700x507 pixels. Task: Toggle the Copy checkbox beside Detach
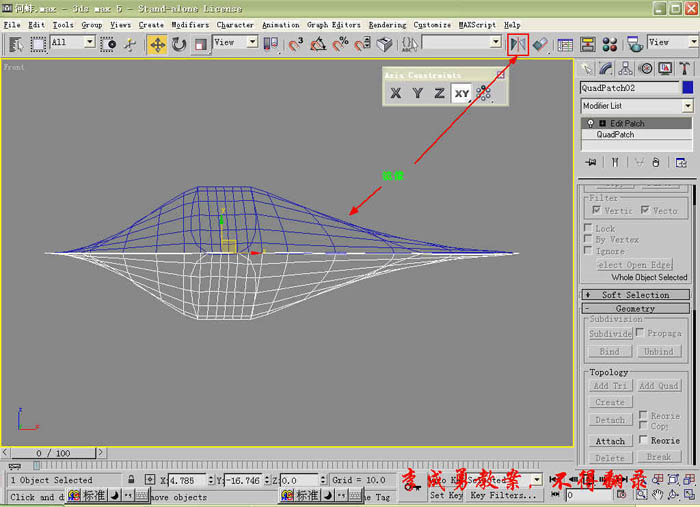643,425
